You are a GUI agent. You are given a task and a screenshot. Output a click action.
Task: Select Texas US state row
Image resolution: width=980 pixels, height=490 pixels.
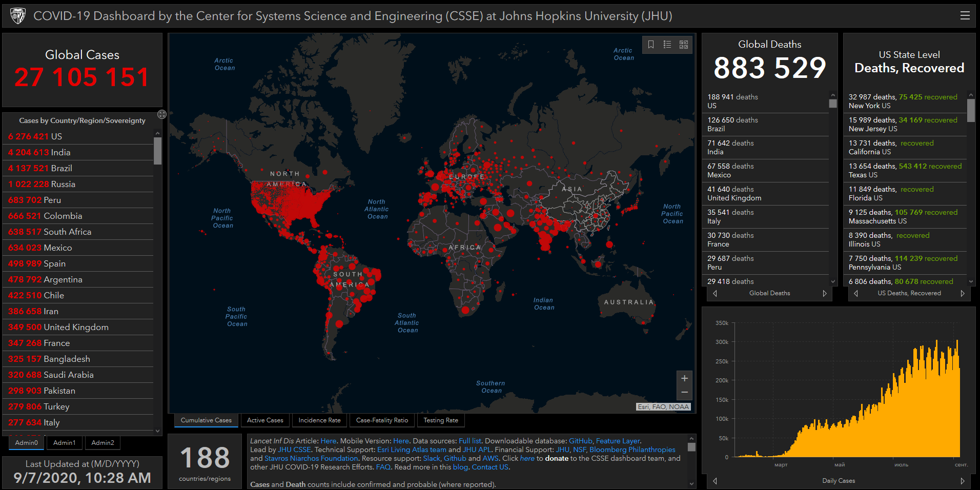[905, 171]
